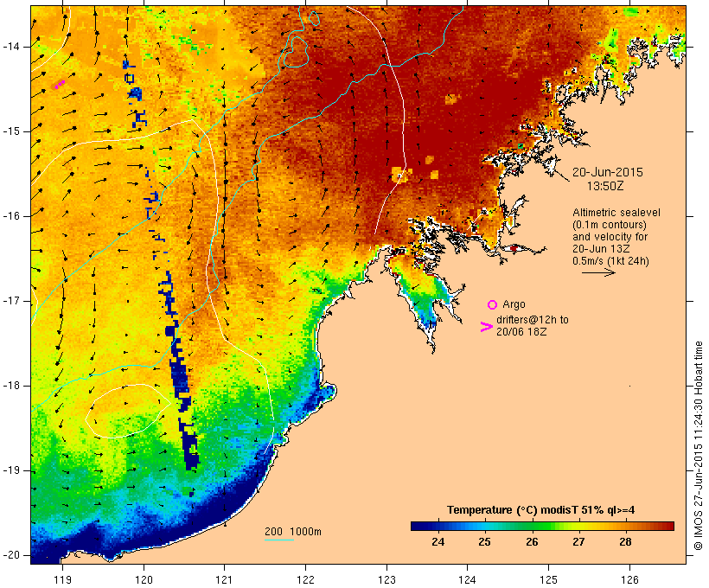Click the latitude label -16

click(10, 216)
